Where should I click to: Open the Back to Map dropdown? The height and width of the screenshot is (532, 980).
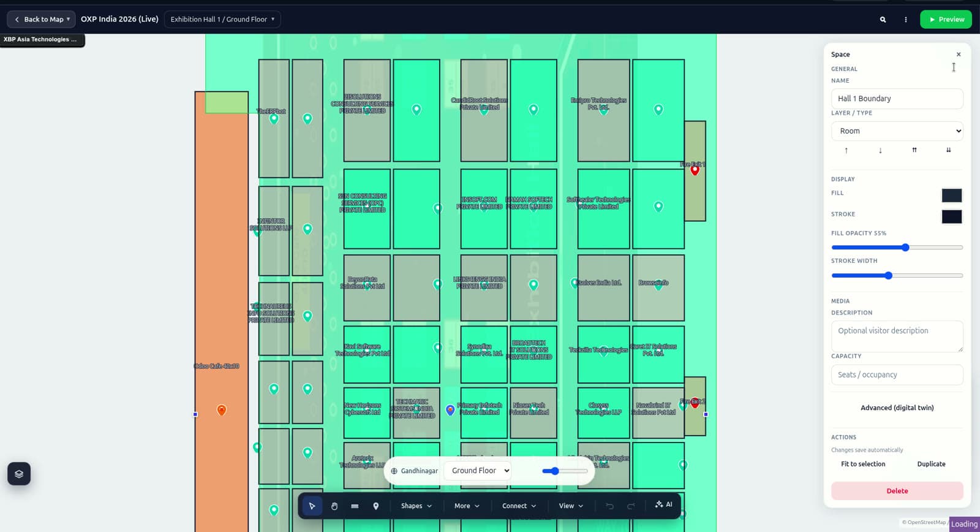click(41, 20)
